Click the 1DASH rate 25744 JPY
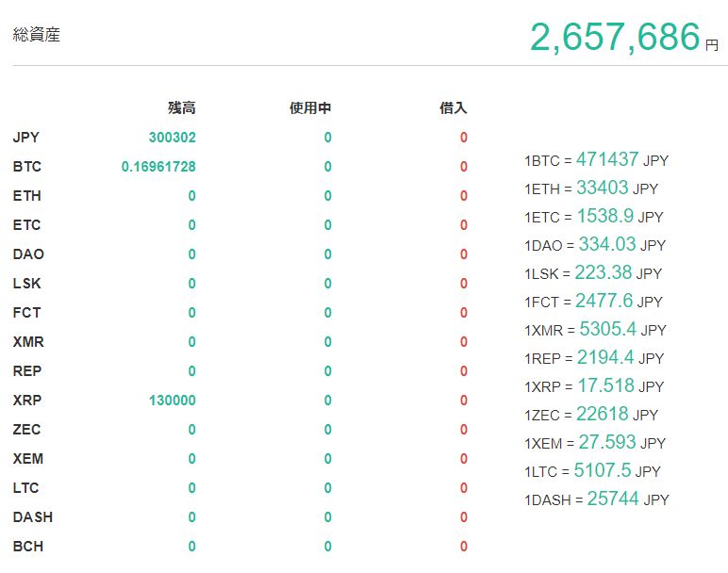 point(614,499)
